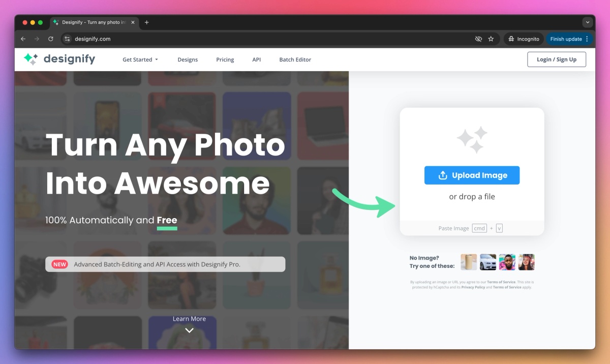The width and height of the screenshot is (610, 364).
Task: Open the Pricing page
Action: coord(225,59)
